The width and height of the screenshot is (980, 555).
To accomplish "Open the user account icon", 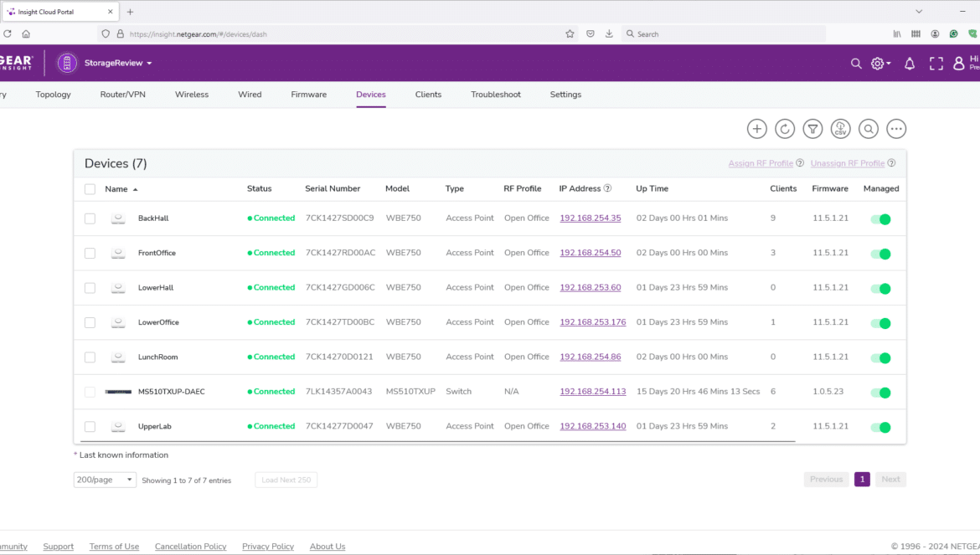I will tap(958, 63).
